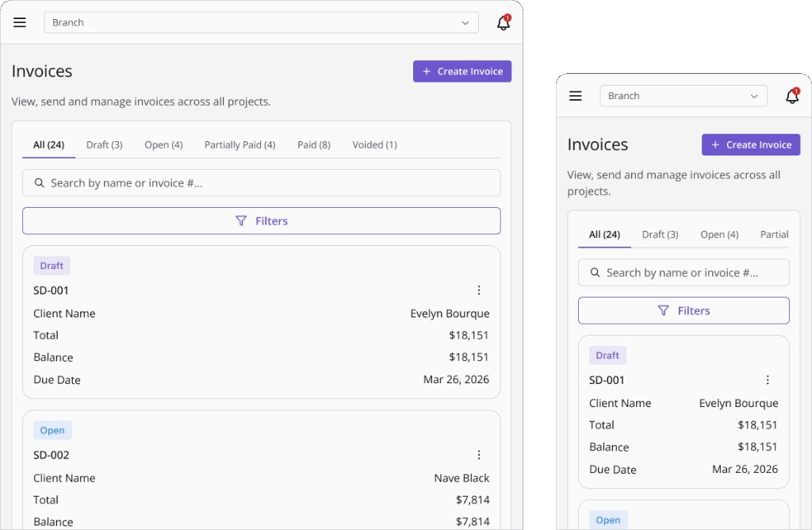812x530 pixels.
Task: Open the three-dot menu for SD-002
Action: coord(479,455)
